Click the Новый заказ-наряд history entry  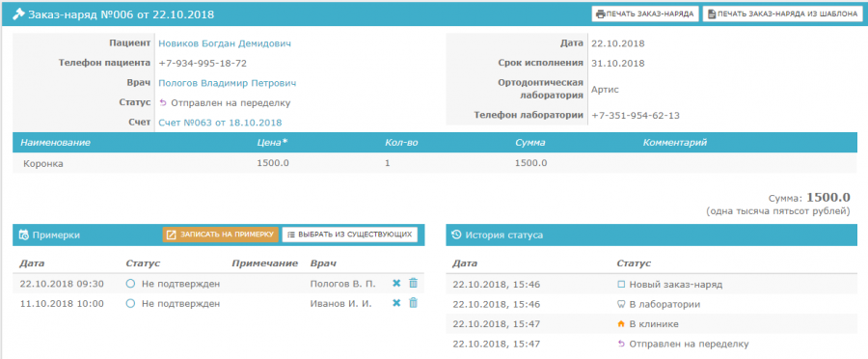tap(676, 284)
